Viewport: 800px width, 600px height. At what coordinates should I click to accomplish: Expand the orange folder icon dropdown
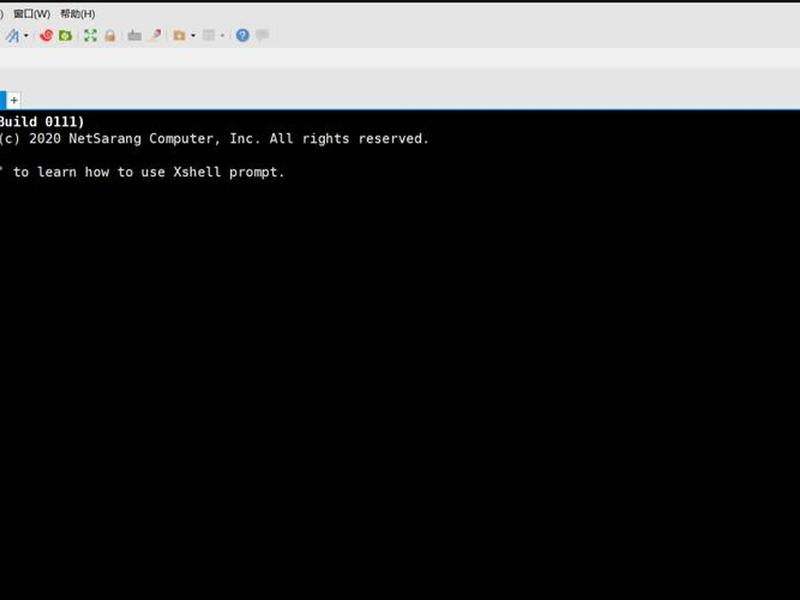(193, 36)
